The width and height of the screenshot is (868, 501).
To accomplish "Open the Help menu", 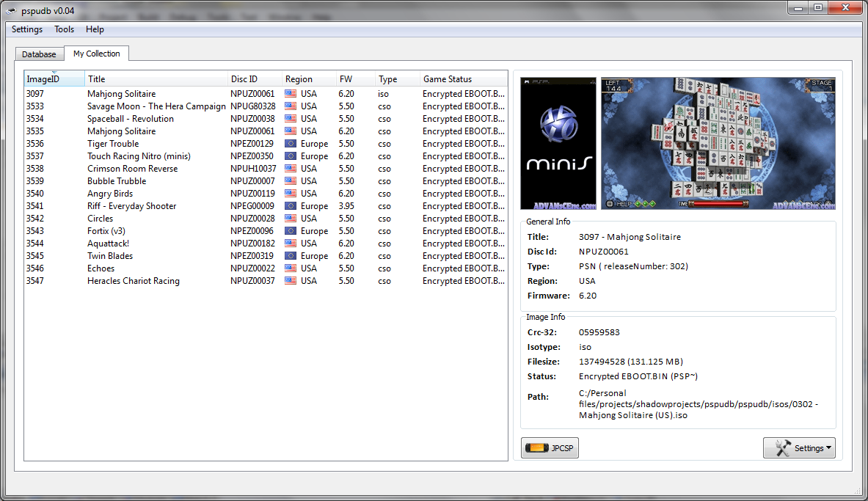I will 95,29.
